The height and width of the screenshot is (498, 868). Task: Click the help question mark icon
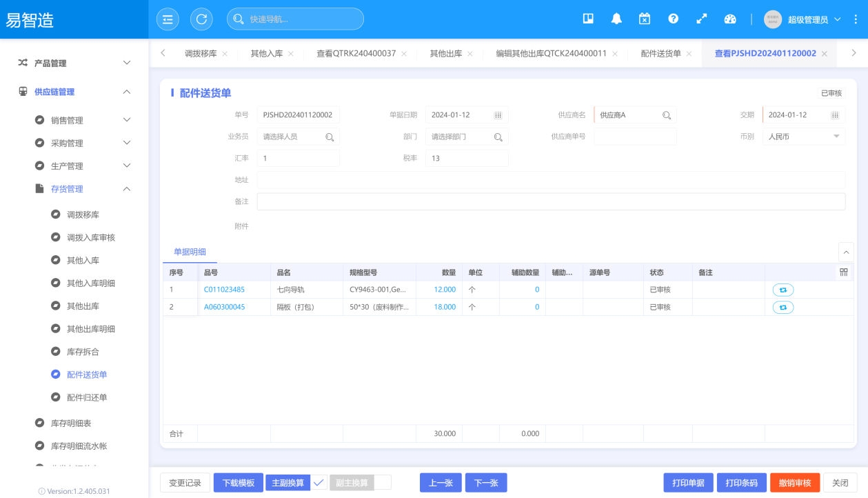[673, 19]
